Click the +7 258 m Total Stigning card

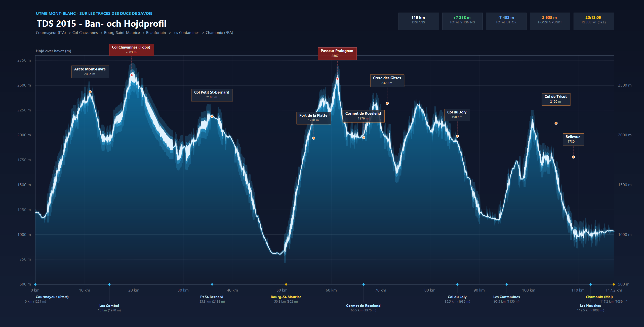(462, 21)
